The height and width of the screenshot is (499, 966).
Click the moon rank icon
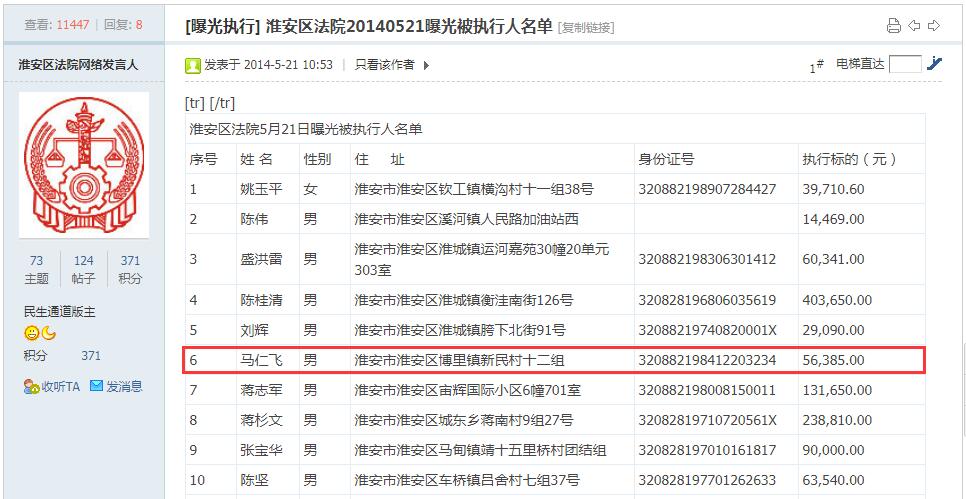click(x=48, y=333)
